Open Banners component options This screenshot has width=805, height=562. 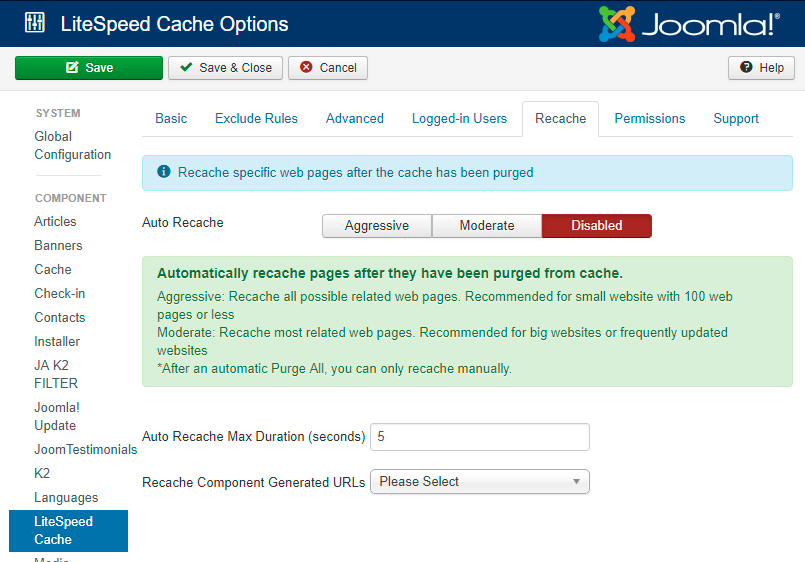[x=58, y=245]
